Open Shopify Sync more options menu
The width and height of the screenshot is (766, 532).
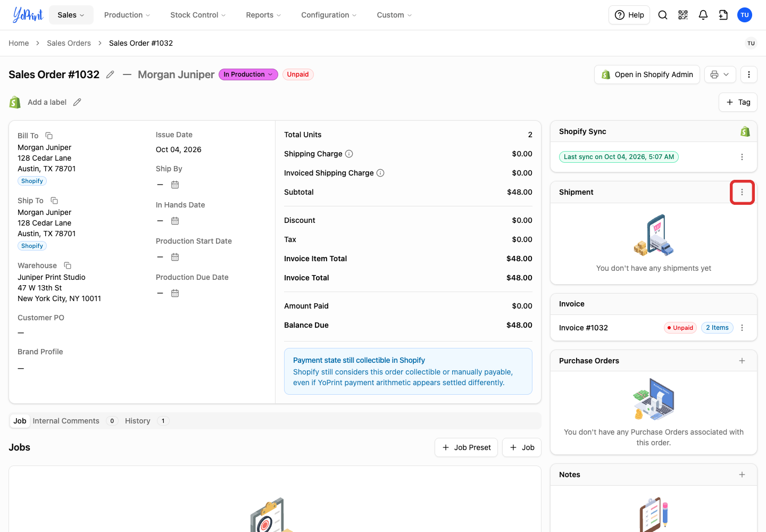(x=742, y=157)
